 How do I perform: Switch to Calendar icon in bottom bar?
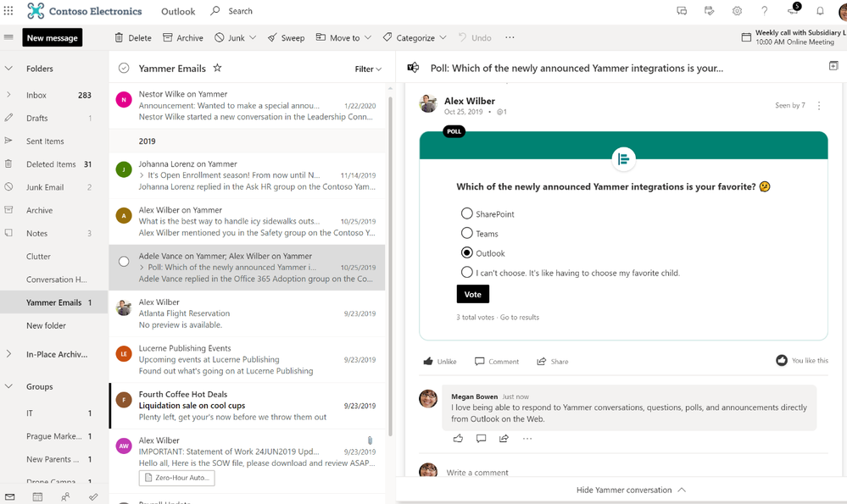click(37, 497)
